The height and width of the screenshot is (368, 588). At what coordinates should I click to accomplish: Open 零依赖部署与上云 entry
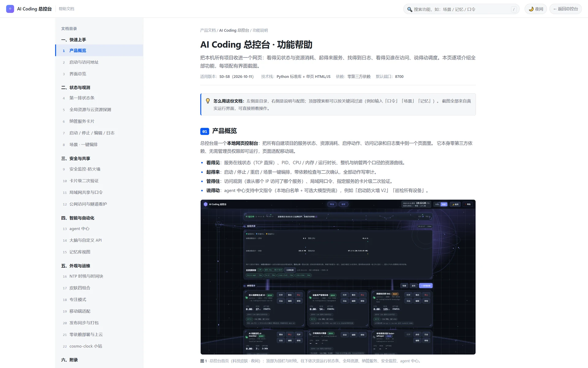(x=99, y=335)
